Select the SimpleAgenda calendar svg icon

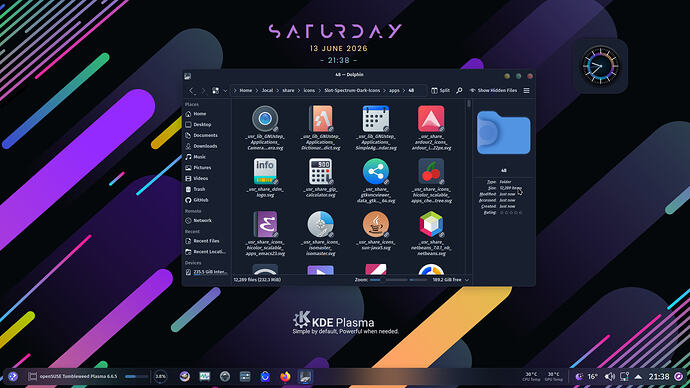[376, 119]
